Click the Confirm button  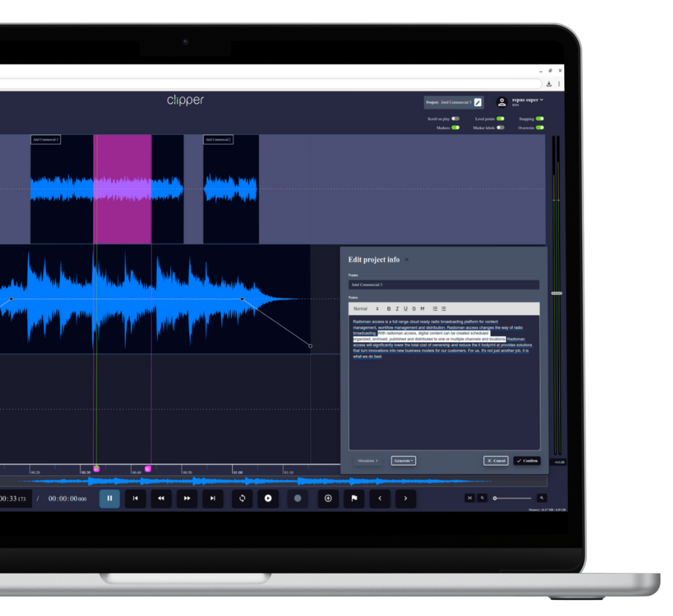(x=527, y=460)
